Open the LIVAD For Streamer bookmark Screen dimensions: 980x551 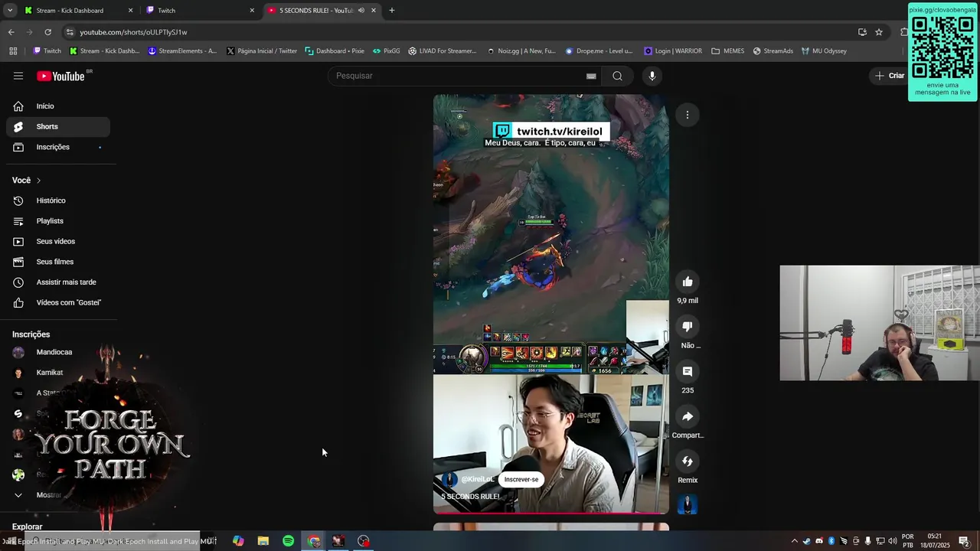coord(443,51)
